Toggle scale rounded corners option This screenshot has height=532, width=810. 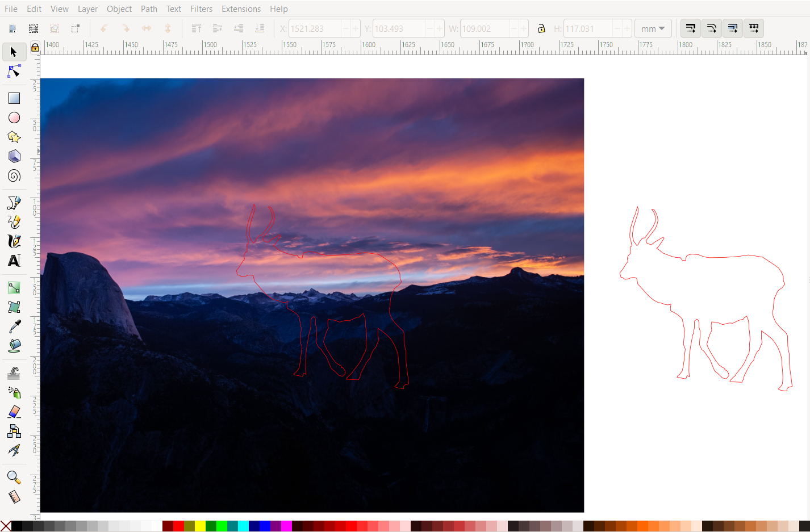pyautogui.click(x=712, y=28)
